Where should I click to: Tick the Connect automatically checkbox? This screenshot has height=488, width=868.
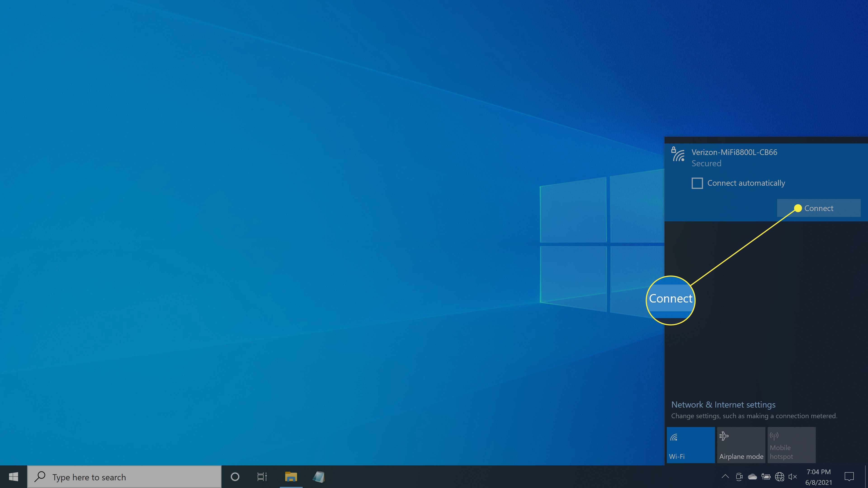pyautogui.click(x=697, y=183)
